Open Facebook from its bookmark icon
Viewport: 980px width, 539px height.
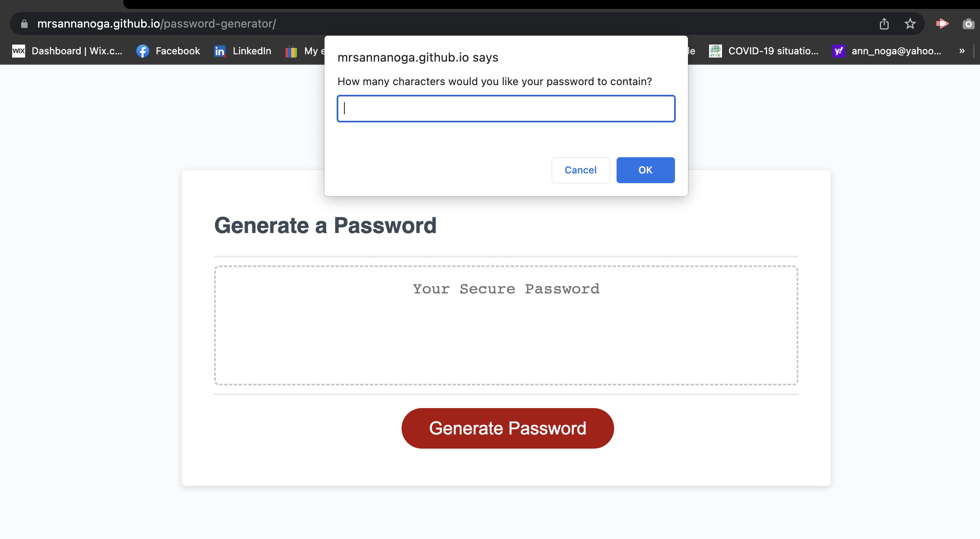tap(143, 51)
